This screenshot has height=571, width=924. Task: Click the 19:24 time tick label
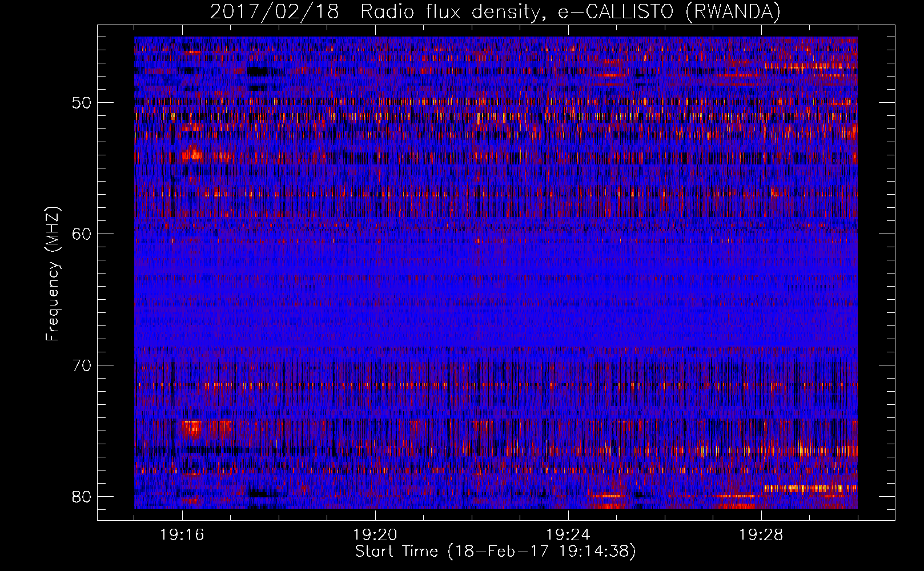(568, 535)
